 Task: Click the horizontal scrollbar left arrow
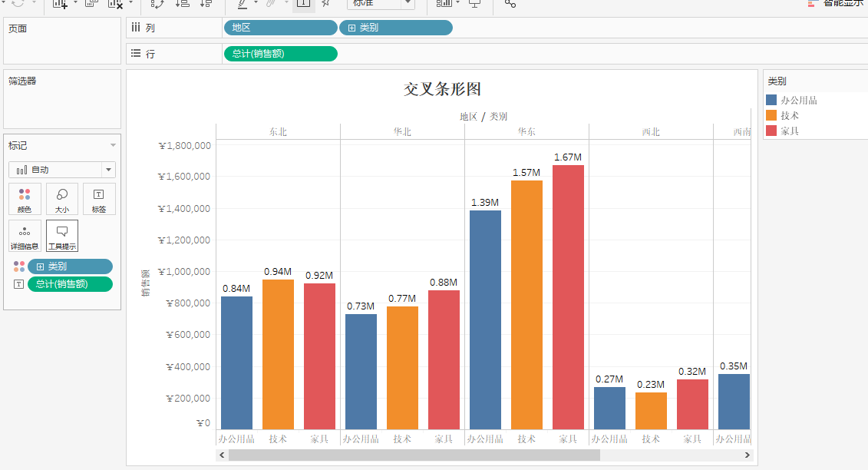click(x=222, y=455)
